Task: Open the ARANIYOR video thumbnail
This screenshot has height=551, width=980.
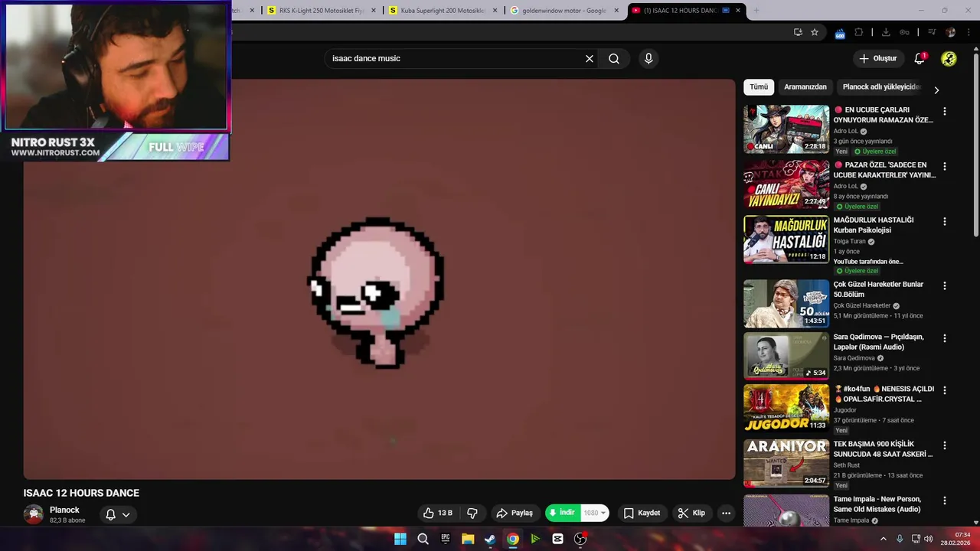Action: point(786,463)
